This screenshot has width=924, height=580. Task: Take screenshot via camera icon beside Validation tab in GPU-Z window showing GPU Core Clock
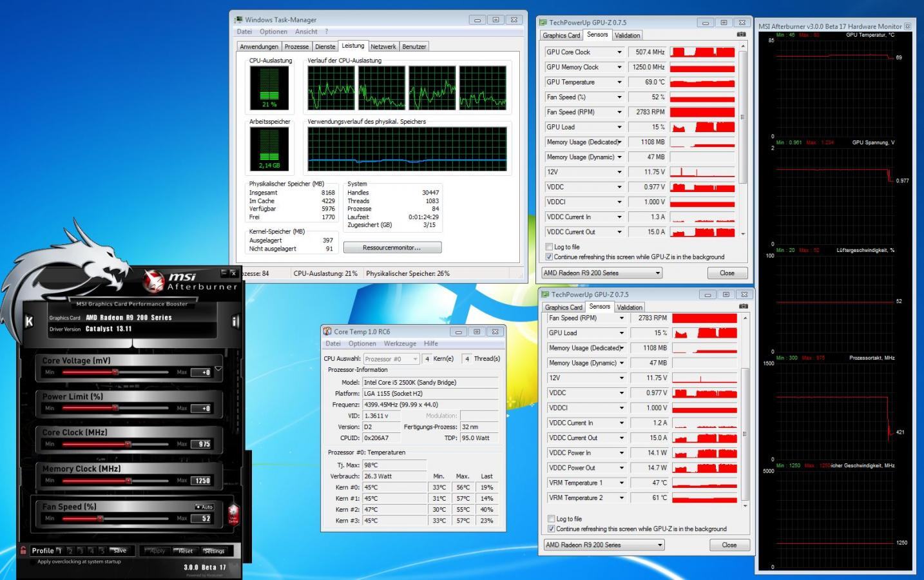click(x=741, y=35)
